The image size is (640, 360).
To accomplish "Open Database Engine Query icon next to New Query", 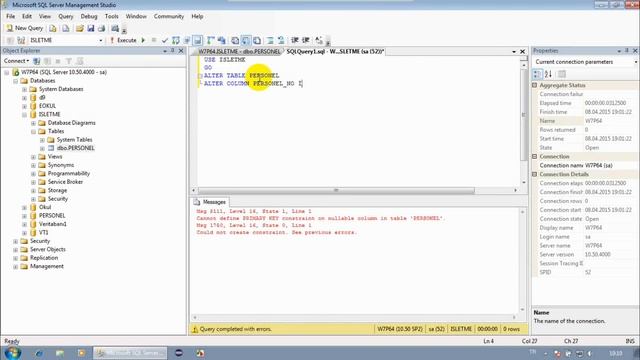I will [53, 28].
